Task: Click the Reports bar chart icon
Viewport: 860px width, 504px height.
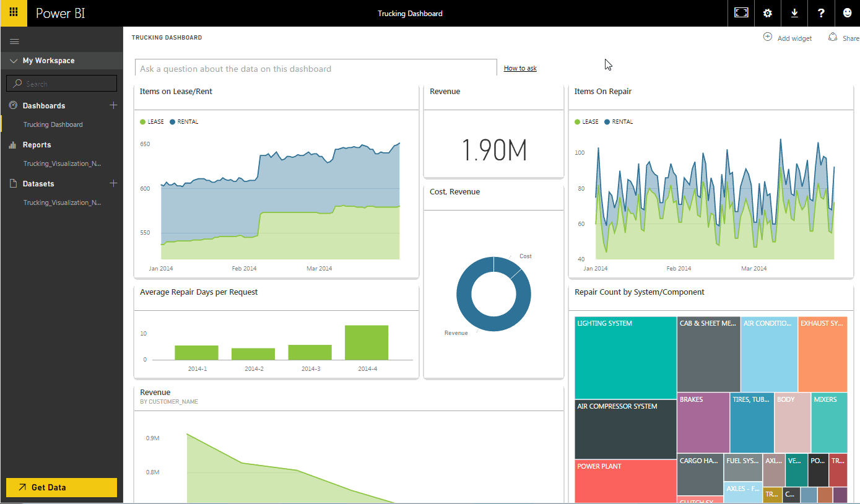Action: point(13,145)
